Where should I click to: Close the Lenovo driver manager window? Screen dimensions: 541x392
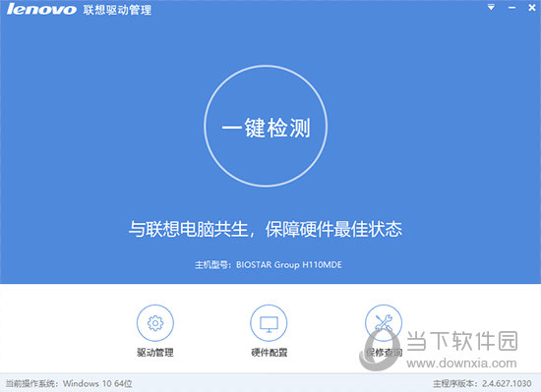[532, 8]
